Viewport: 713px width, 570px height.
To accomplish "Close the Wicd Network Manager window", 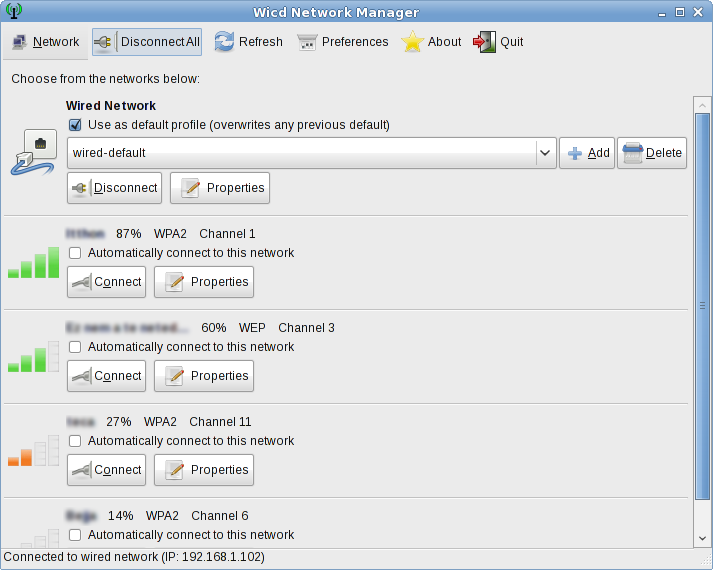I will (x=698, y=12).
